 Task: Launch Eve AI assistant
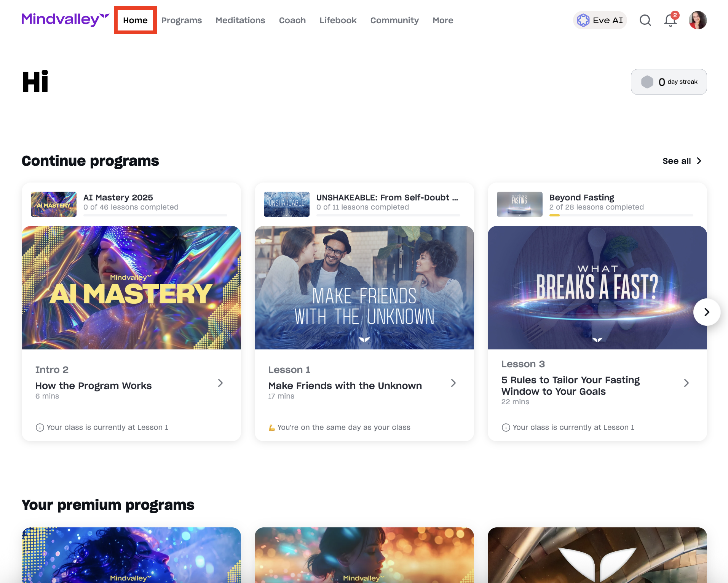click(x=600, y=20)
